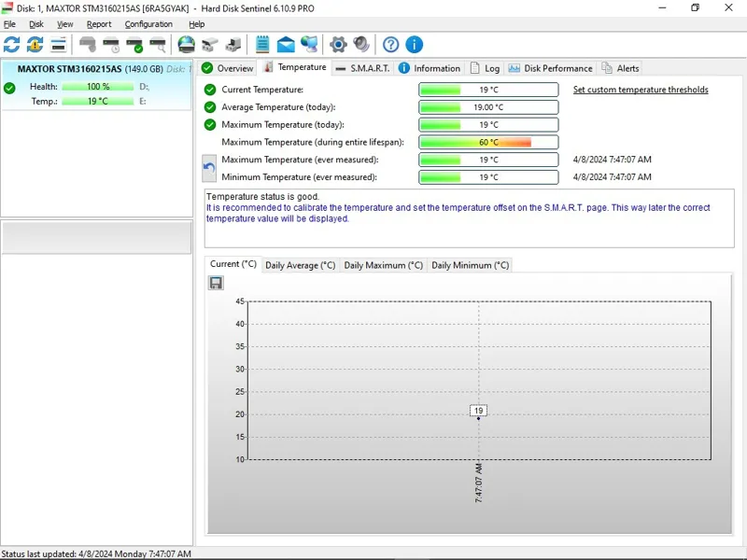Open the Alerts tab
Image resolution: width=747 pixels, height=560 pixels.
(620, 68)
